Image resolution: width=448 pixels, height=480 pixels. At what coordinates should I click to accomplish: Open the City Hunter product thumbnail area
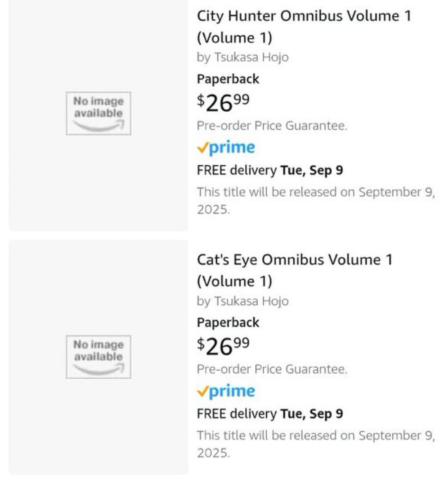tap(98, 114)
